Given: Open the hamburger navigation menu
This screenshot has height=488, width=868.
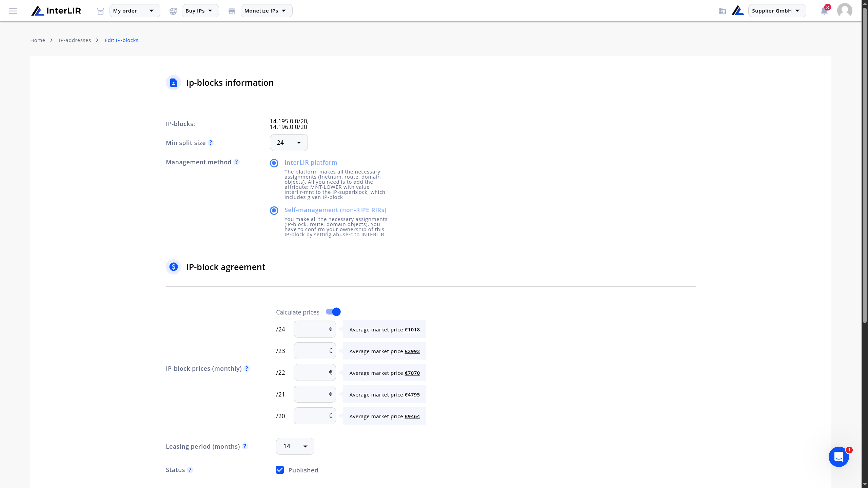Looking at the screenshot, I should click(13, 11).
